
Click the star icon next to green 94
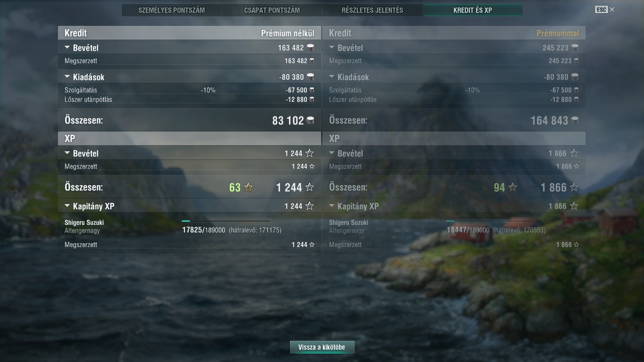click(x=512, y=188)
